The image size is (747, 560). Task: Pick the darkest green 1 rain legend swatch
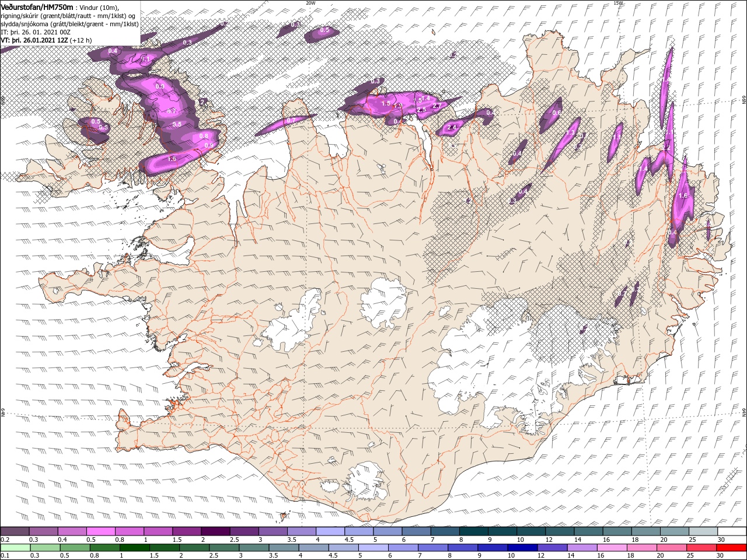[x=134, y=548]
